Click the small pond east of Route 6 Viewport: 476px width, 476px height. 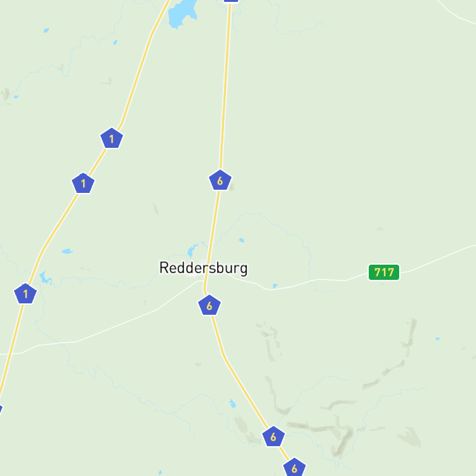coord(242,240)
